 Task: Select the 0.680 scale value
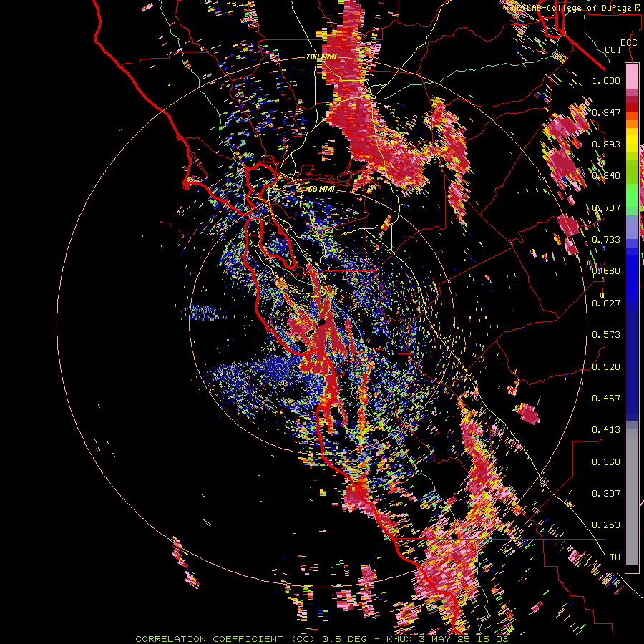tap(606, 271)
